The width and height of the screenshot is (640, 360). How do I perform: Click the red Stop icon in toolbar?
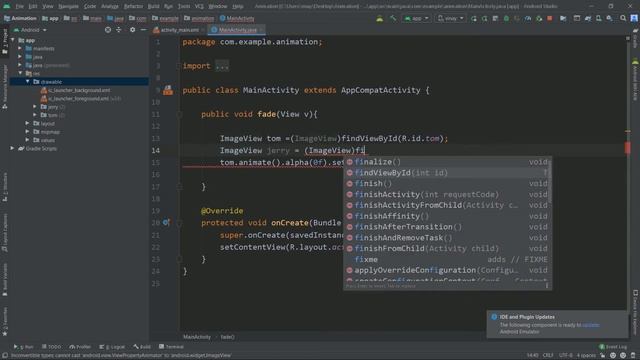[x=549, y=18]
